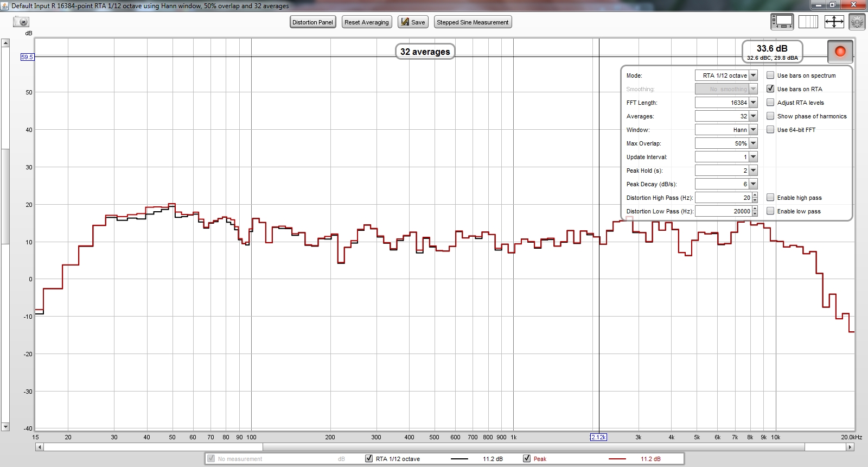868x467 pixels.
Task: Toggle the scrollbars monitor icon
Action: [782, 22]
